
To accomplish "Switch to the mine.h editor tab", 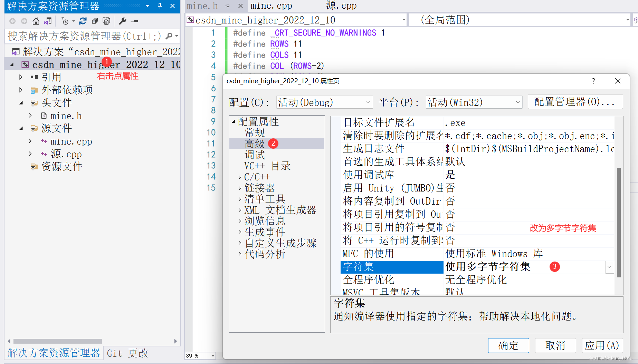I will pos(202,6).
